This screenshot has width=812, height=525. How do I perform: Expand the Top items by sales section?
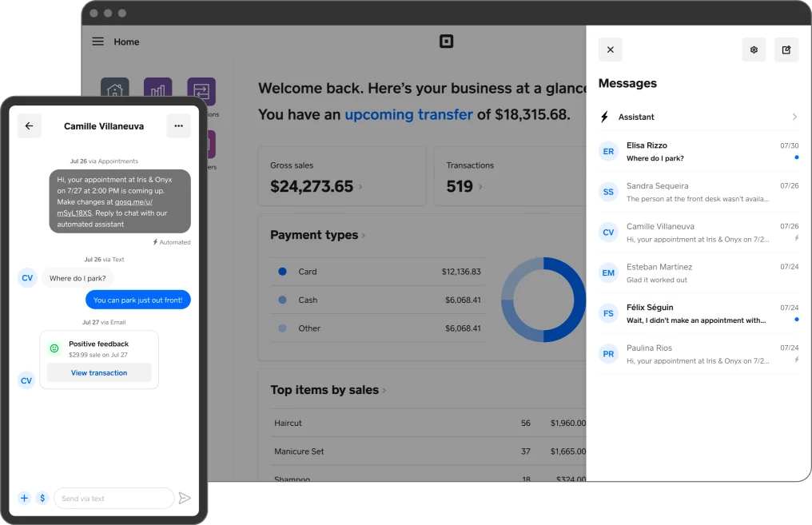tap(383, 390)
